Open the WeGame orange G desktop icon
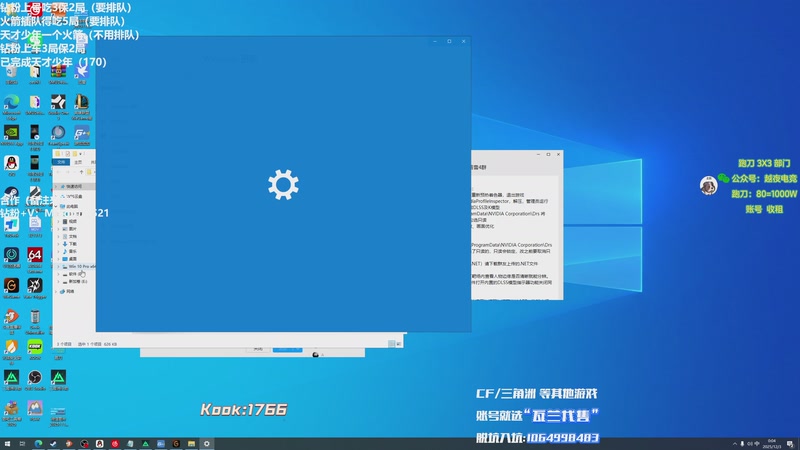 [11, 288]
